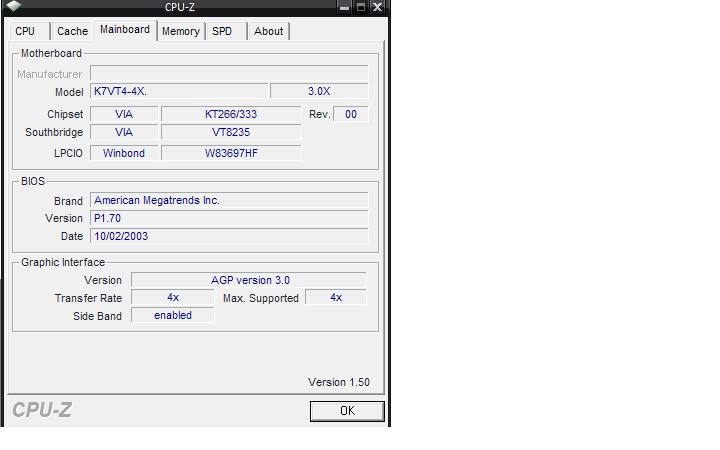Select the KT266/333 chipset value

point(231,114)
